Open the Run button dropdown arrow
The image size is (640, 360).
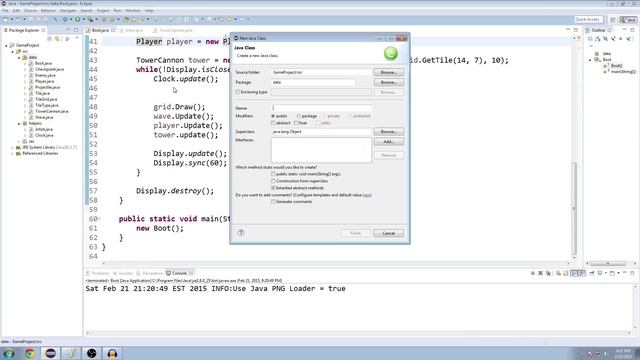click(83, 19)
